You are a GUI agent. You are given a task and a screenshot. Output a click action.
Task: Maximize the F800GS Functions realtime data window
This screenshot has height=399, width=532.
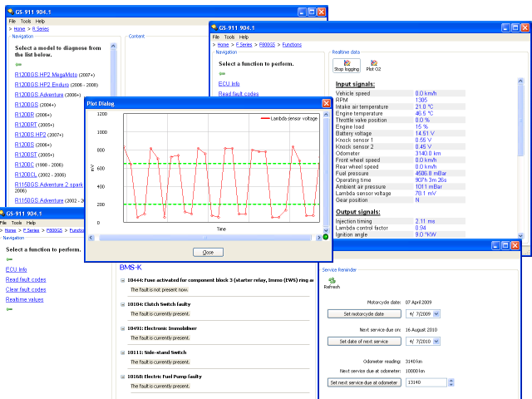pos(515,27)
